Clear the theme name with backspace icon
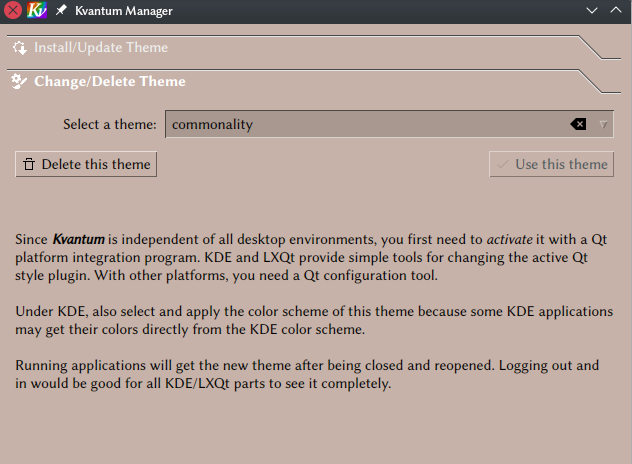The width and height of the screenshot is (632, 464). 578,124
